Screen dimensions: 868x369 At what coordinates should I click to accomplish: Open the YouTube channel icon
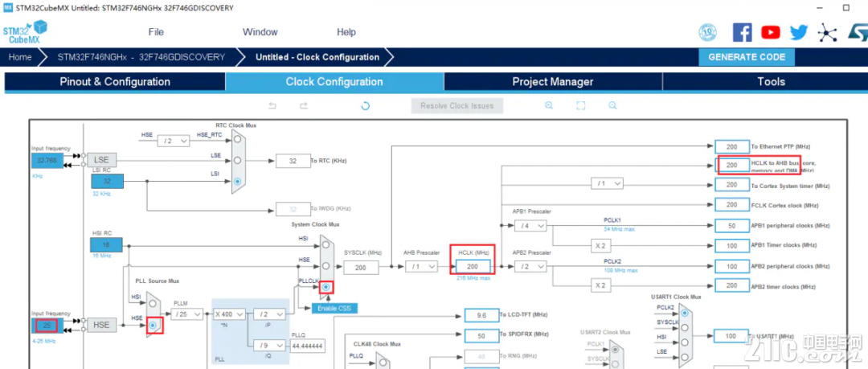[770, 33]
